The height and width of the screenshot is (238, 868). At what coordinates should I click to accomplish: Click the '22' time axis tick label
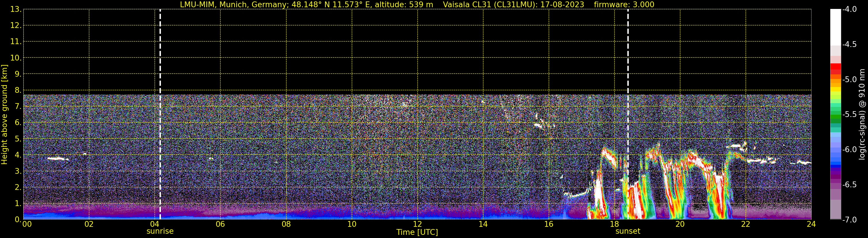click(746, 224)
